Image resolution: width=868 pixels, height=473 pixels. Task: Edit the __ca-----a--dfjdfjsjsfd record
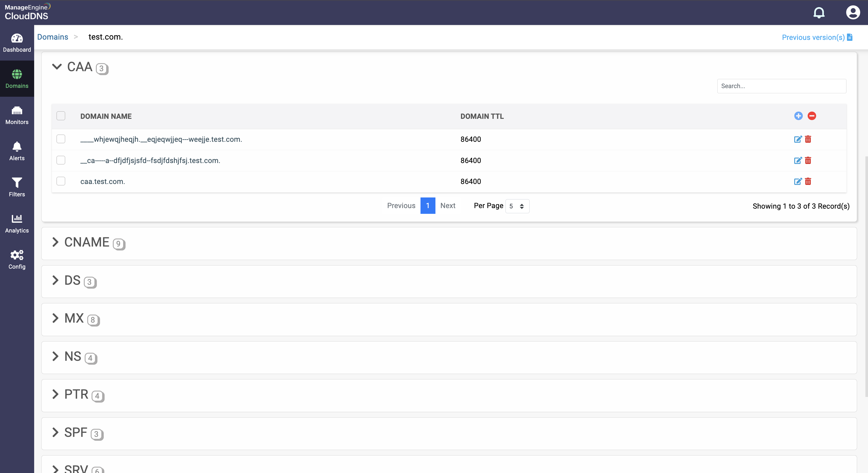(x=798, y=160)
